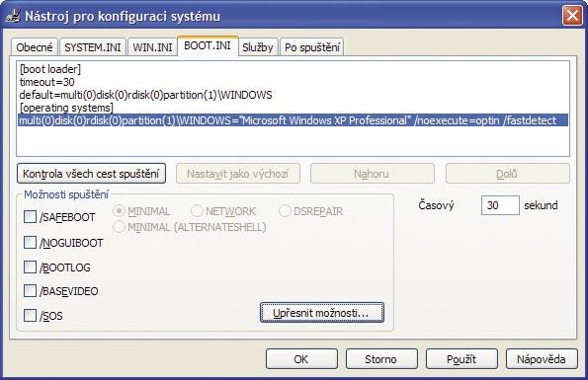The image size is (588, 380).
Task: Click Upřesnit možnosti... button
Action: coord(322,313)
